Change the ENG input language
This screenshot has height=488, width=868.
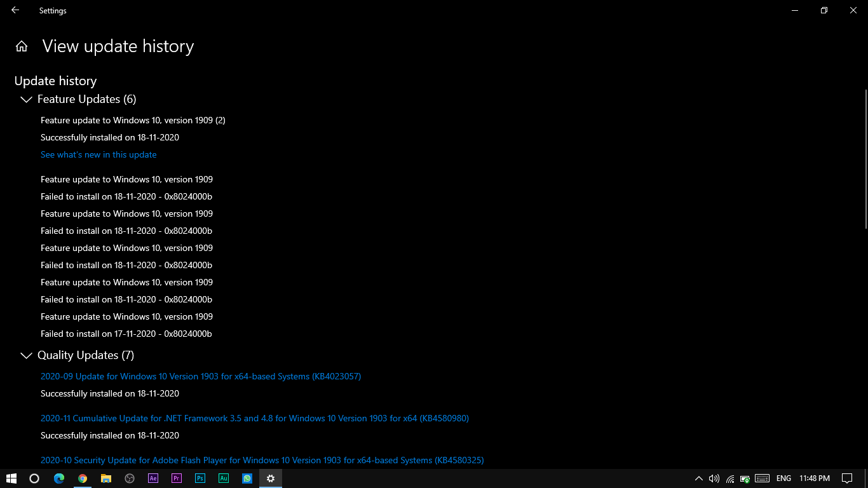coord(784,478)
